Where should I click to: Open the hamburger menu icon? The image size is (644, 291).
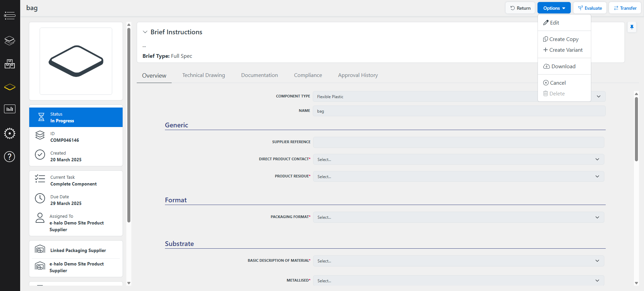point(10,15)
